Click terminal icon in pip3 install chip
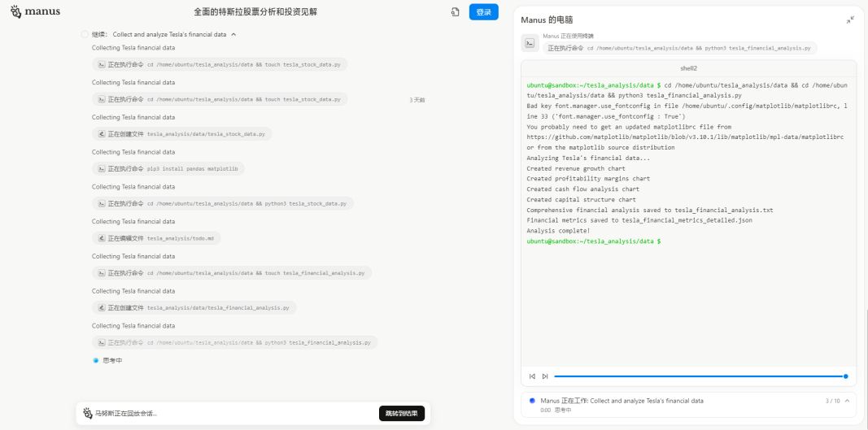The height and width of the screenshot is (430, 868). point(102,169)
